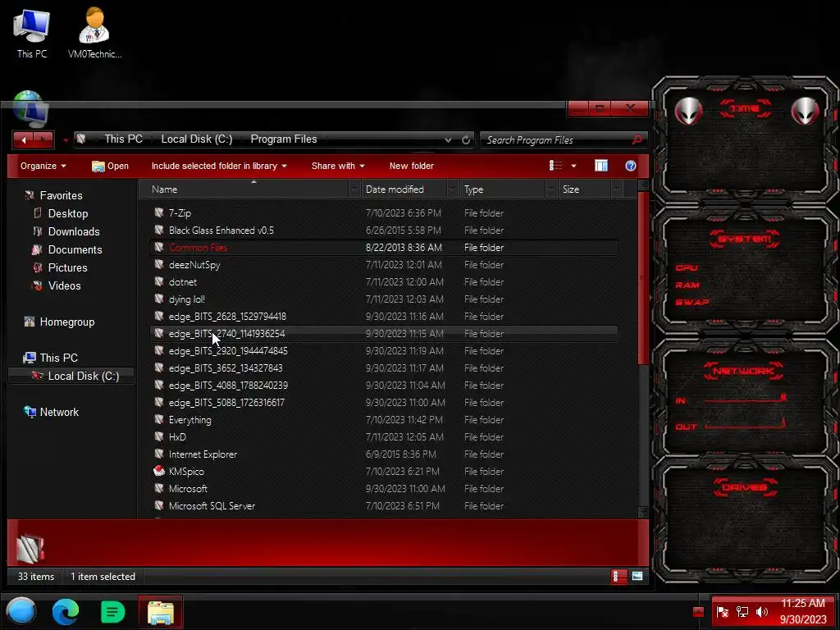This screenshot has height=630, width=840.
Task: Select the Common Files folder
Action: [x=384, y=248]
